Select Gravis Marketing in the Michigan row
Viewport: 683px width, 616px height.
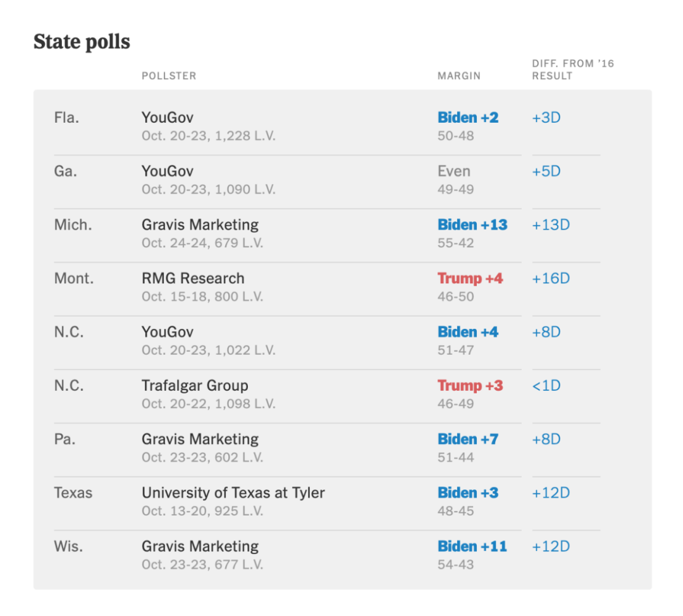point(200,225)
